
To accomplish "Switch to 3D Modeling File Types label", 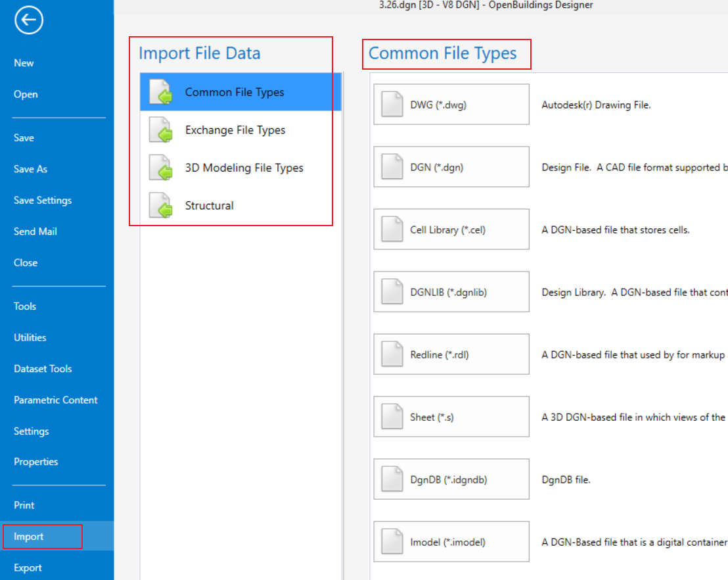I will pos(244,167).
